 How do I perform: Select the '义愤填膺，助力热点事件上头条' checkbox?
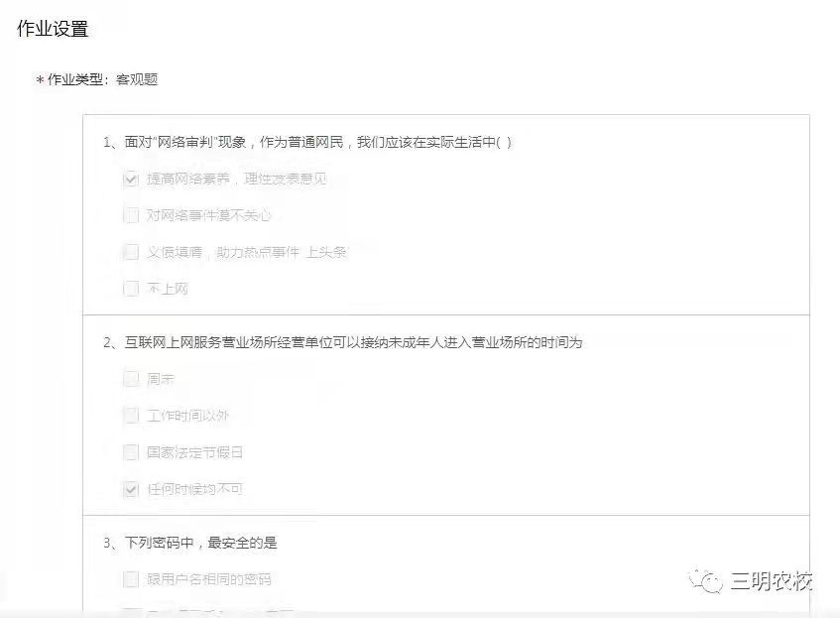131,252
